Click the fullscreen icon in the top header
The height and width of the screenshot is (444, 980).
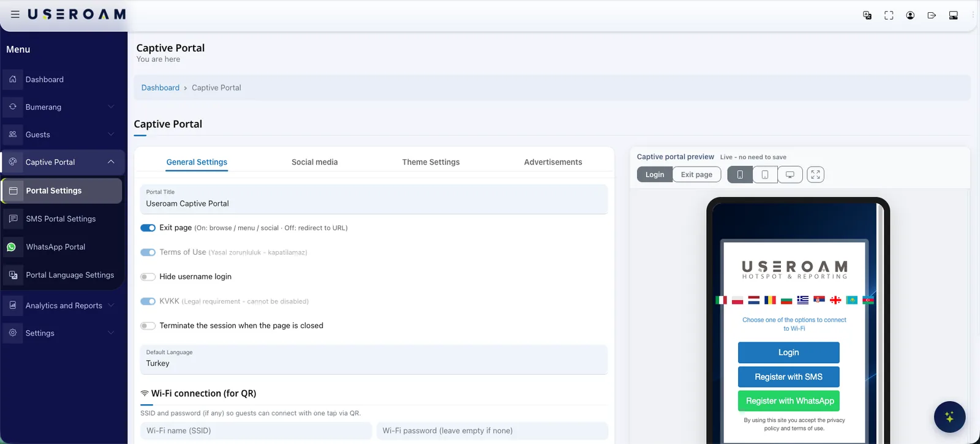[889, 15]
